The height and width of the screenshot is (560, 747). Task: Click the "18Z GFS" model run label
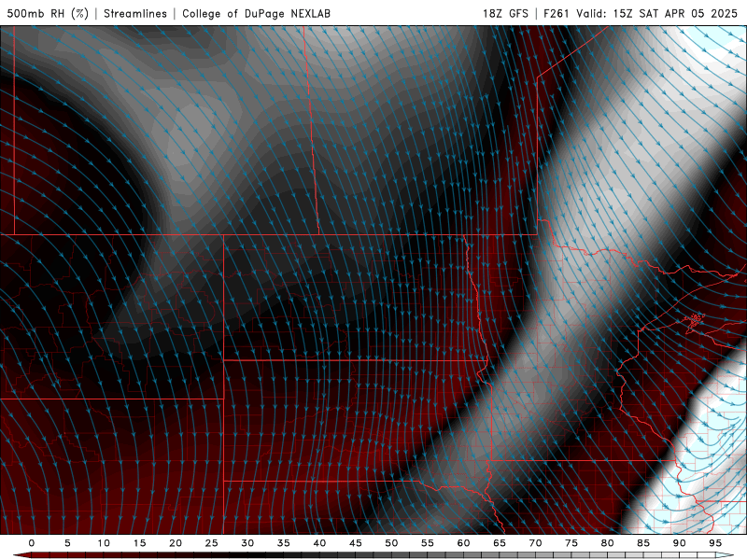(x=505, y=13)
